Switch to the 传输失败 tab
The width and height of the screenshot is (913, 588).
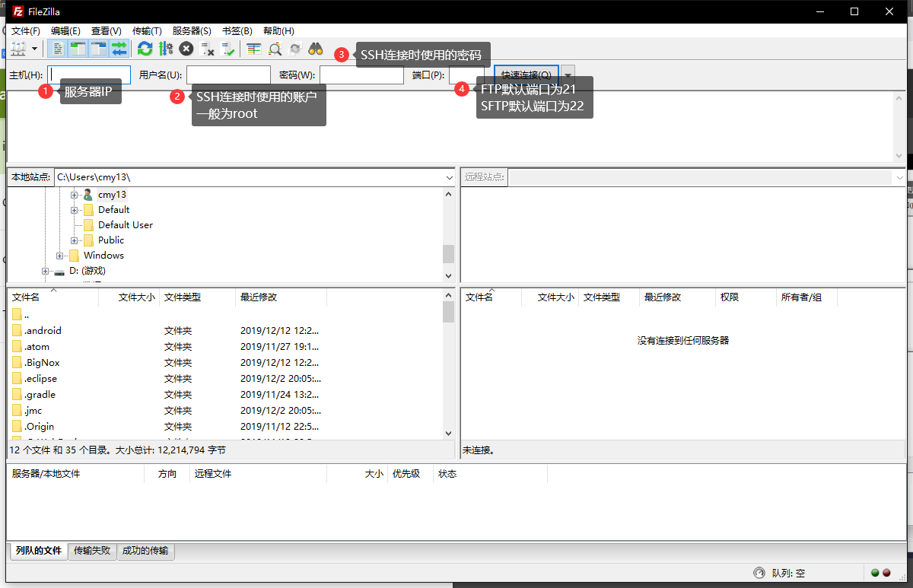tap(92, 551)
